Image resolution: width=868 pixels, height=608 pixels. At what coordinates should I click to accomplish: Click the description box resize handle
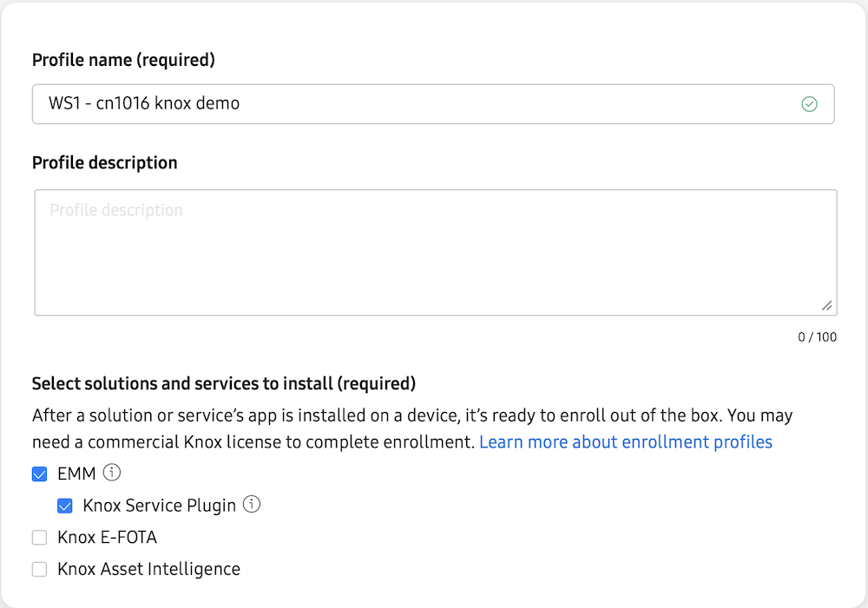pyautogui.click(x=825, y=305)
